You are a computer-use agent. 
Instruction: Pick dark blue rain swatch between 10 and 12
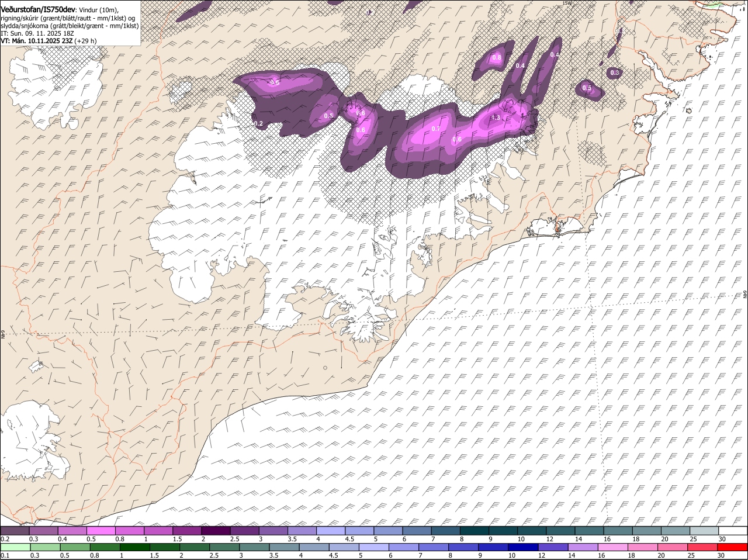pos(523,547)
